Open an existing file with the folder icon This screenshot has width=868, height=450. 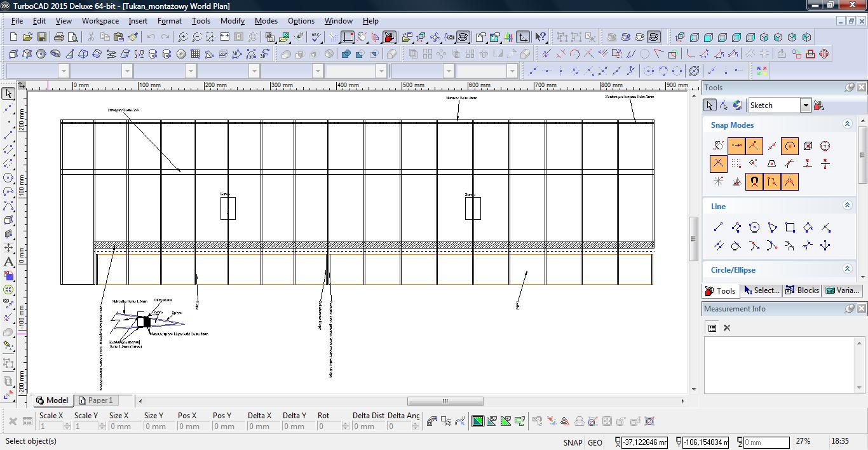tap(27, 37)
